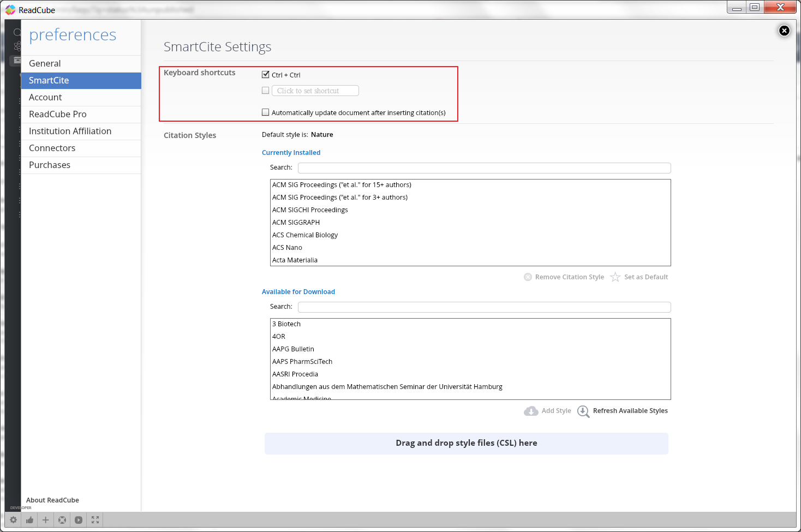
Task: Select 3 Biotech in available styles
Action: (x=470, y=324)
